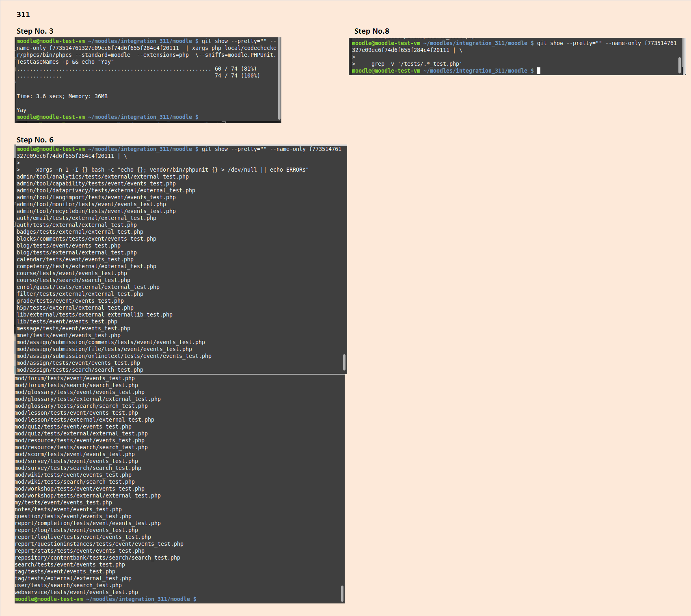691x616 pixels.
Task: Click the '74 / 74 (100%)' progress text
Action: coord(237,76)
